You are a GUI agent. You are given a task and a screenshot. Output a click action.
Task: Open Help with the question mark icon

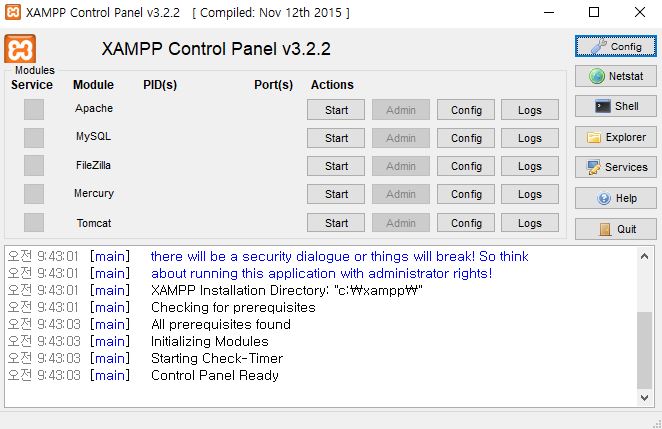616,198
